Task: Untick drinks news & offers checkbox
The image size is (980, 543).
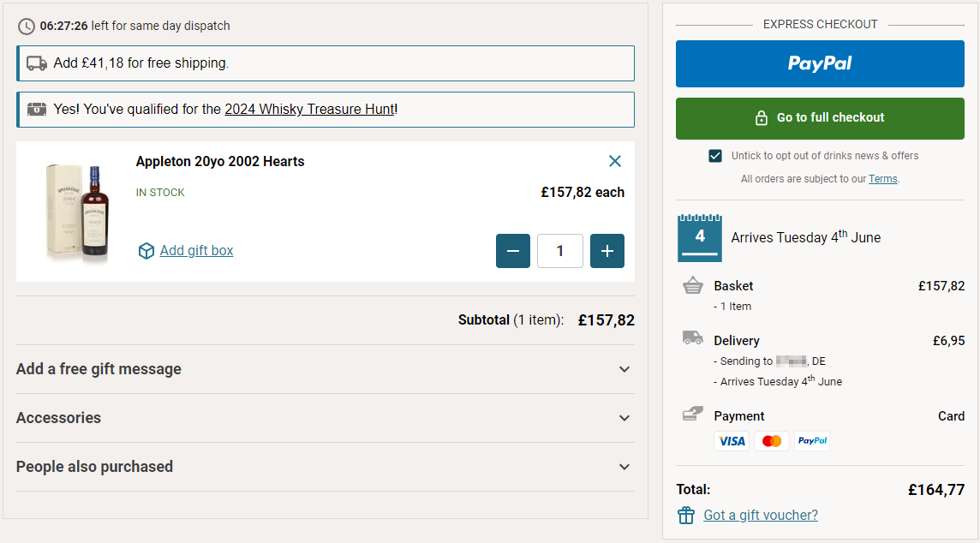Action: point(715,156)
